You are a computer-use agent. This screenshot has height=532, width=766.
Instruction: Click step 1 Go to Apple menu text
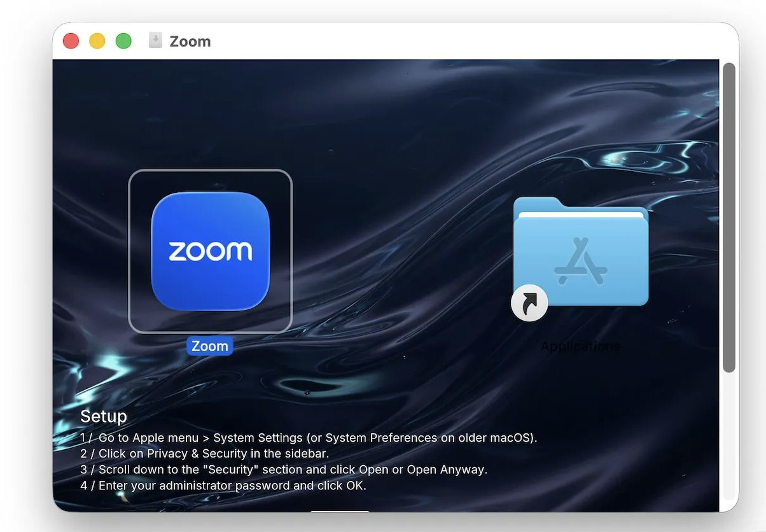(309, 438)
